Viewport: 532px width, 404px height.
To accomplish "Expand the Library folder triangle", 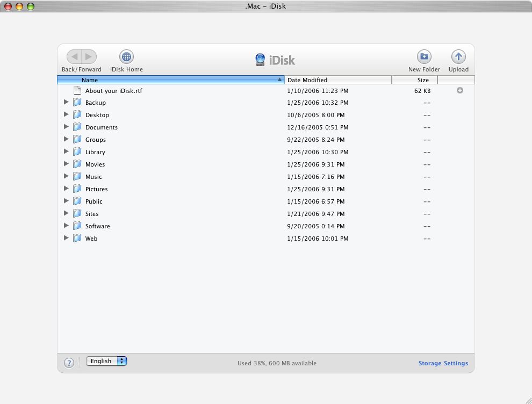I will [x=66, y=151].
